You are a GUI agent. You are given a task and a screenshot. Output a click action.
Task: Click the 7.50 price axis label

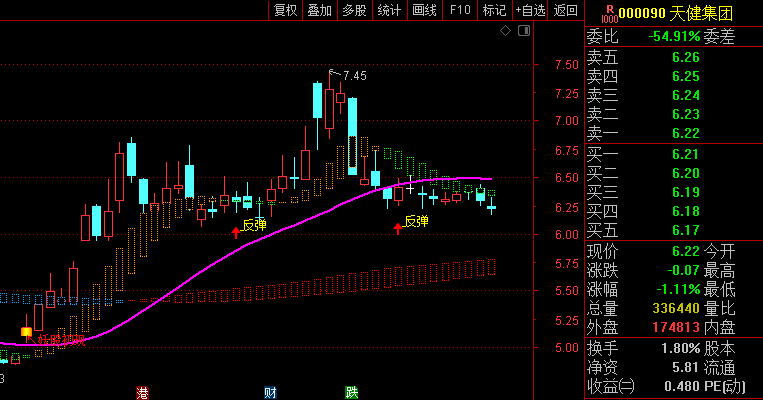pyautogui.click(x=567, y=65)
